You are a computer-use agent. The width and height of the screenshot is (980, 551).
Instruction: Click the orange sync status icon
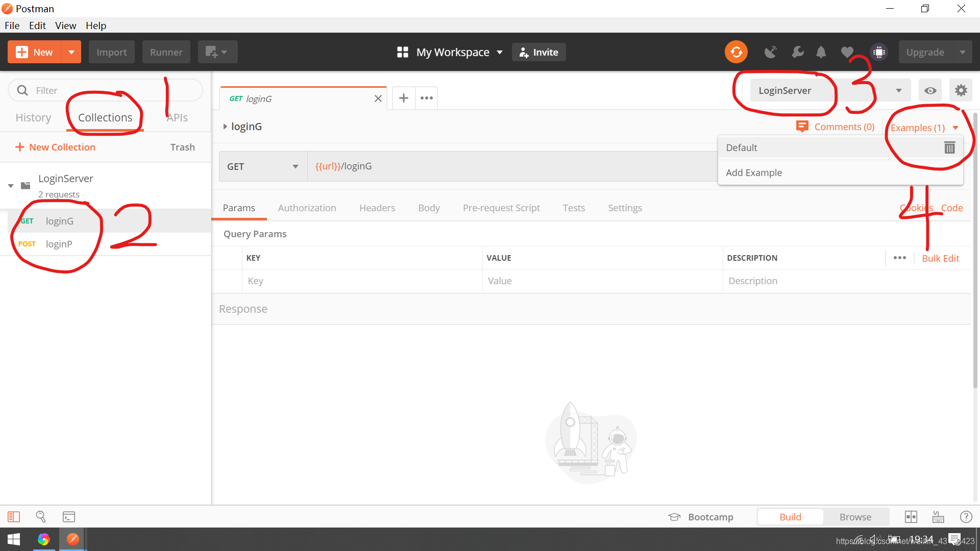click(x=736, y=52)
